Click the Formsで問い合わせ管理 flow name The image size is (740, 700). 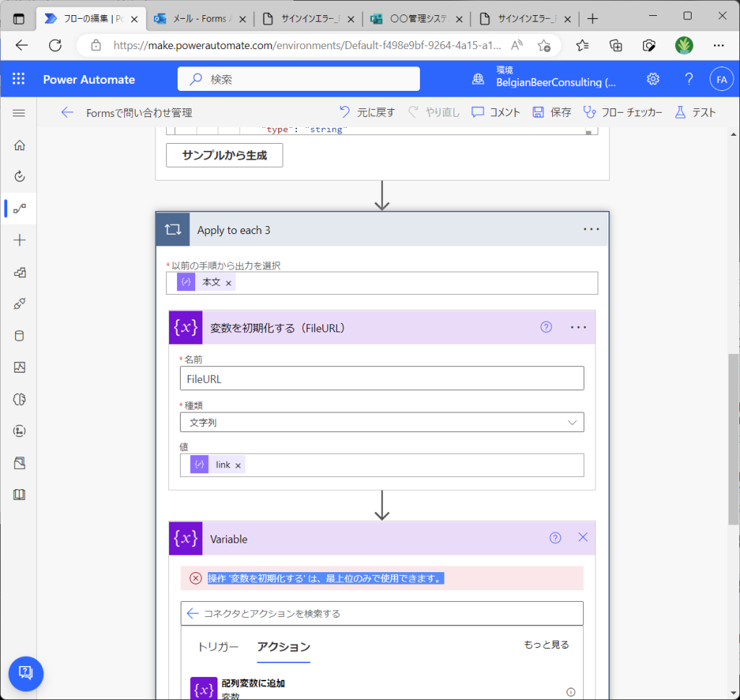[139, 113]
